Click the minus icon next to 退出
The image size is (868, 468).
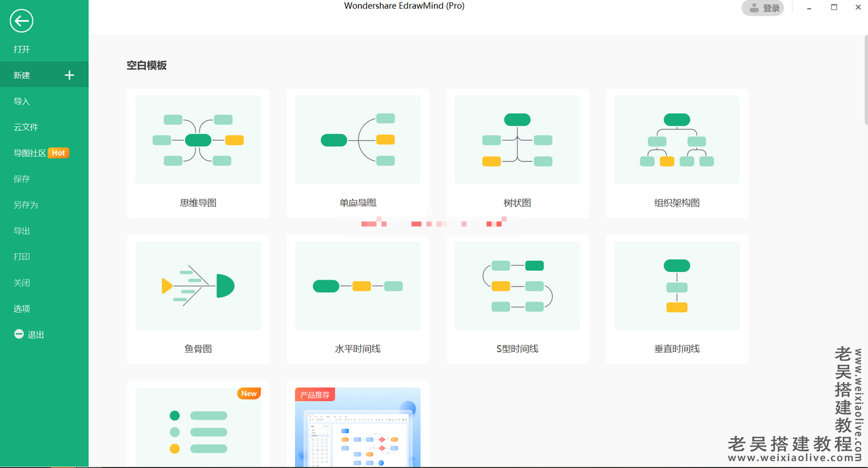19,334
